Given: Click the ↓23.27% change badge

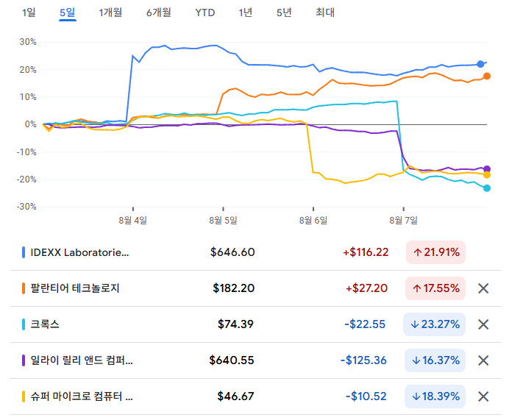Looking at the screenshot, I should [x=435, y=324].
